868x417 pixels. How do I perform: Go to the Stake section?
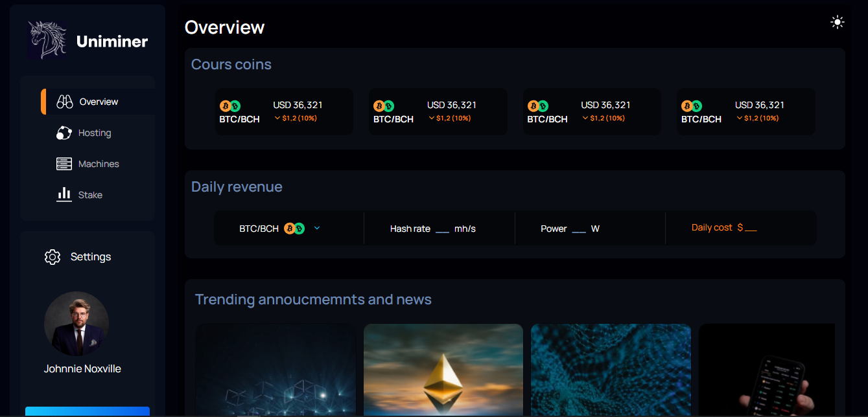pos(90,195)
